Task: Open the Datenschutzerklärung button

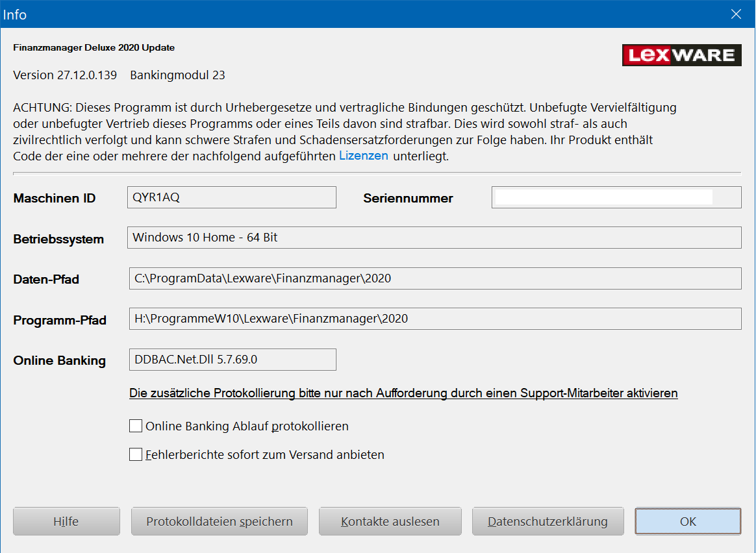Action: (x=548, y=521)
